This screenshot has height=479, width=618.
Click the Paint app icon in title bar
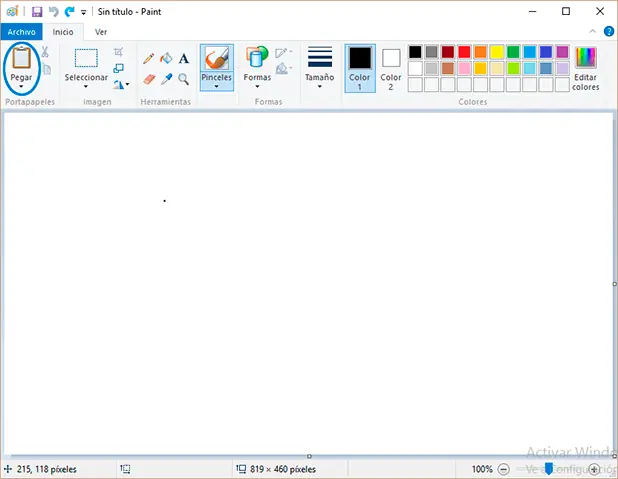pos(12,12)
